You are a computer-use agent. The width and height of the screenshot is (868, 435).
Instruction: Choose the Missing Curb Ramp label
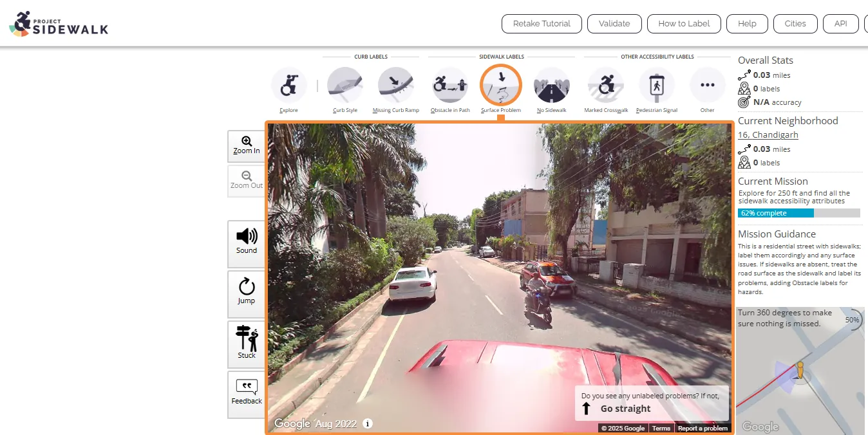click(395, 86)
